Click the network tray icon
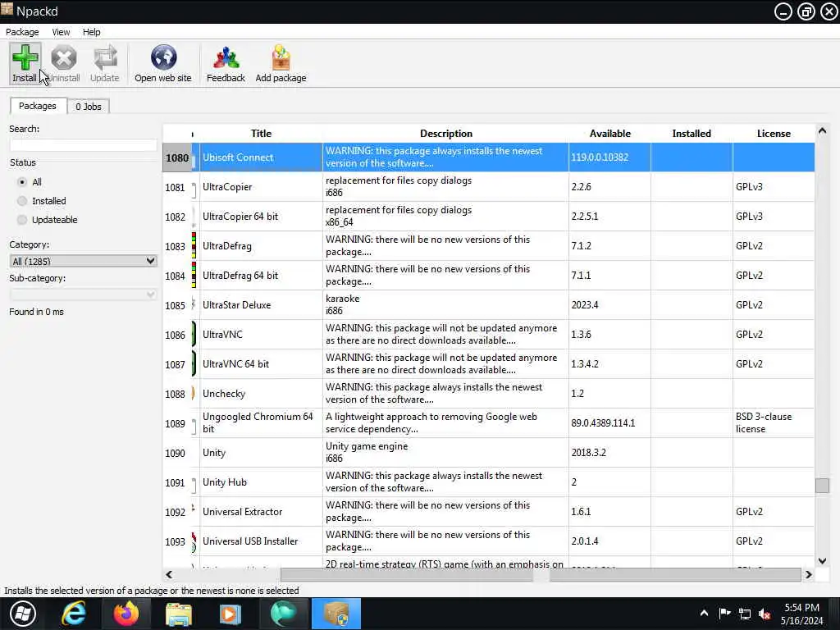 745,614
